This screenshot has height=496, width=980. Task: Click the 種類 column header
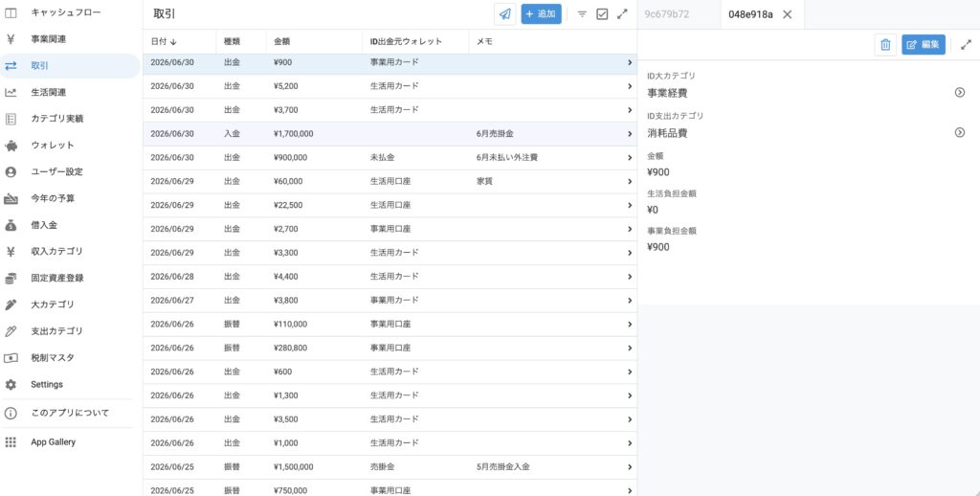(x=232, y=41)
